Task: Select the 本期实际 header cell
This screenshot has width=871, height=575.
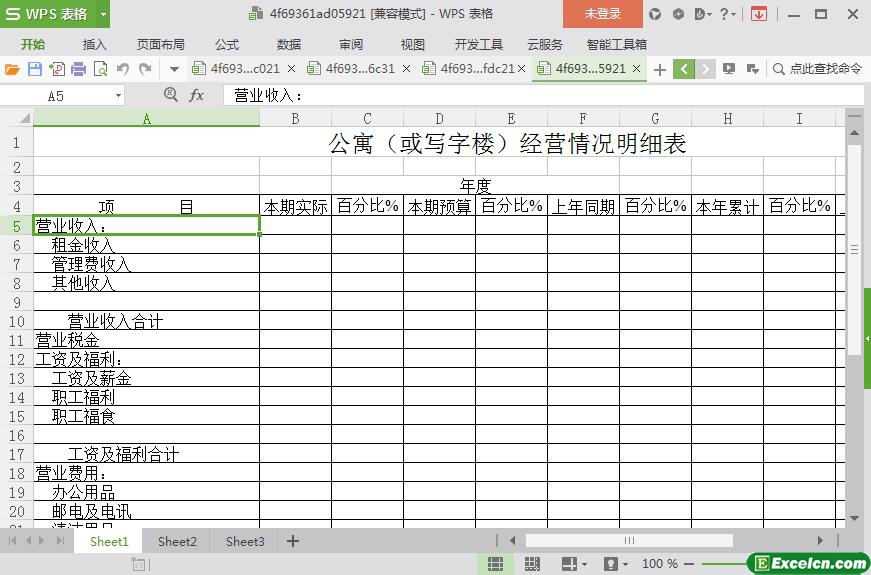Action: coord(296,206)
